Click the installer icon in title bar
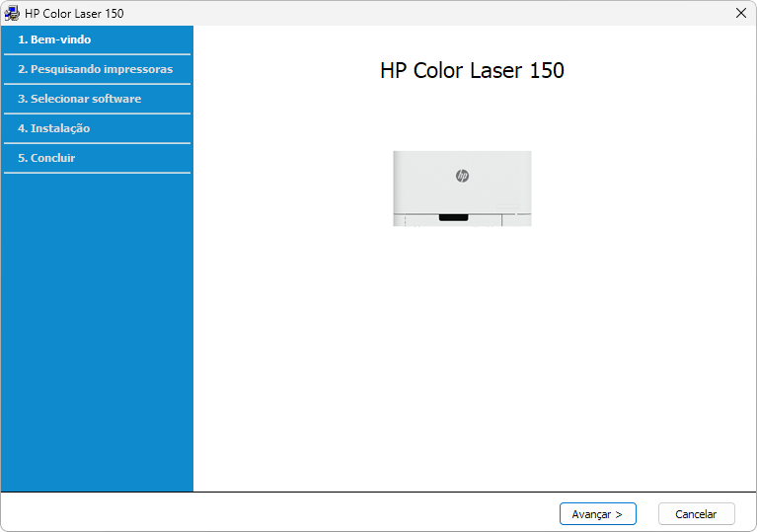This screenshot has width=757, height=532. (12, 13)
